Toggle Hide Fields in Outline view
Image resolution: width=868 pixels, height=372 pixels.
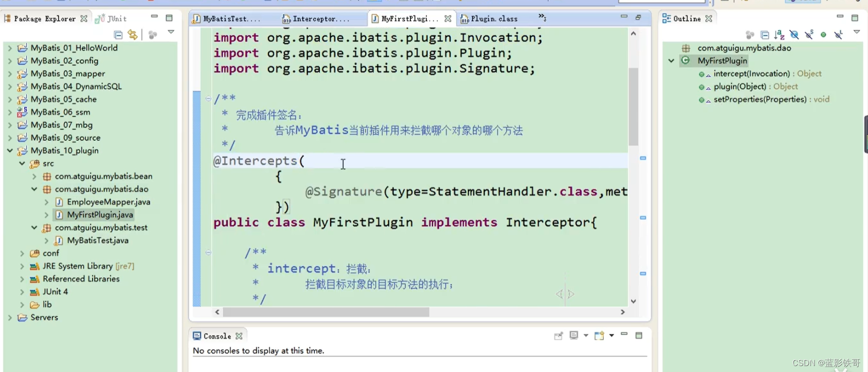[x=794, y=35]
